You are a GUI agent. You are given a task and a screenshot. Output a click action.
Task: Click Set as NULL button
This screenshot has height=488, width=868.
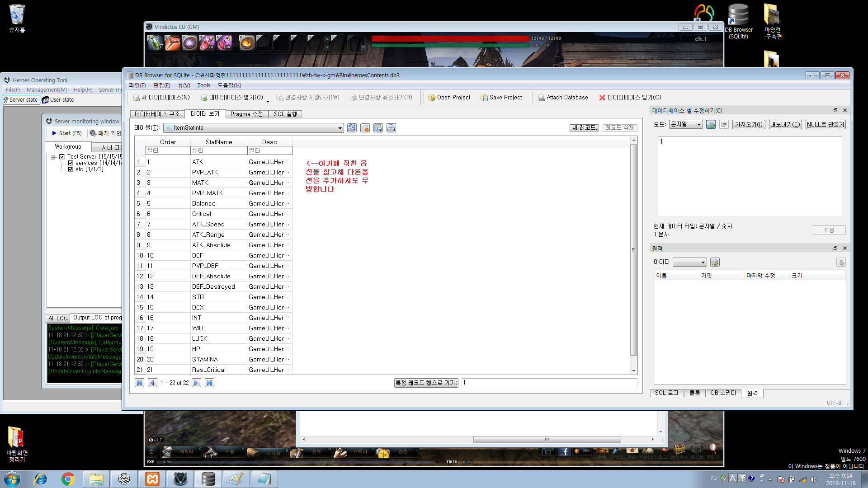(826, 124)
